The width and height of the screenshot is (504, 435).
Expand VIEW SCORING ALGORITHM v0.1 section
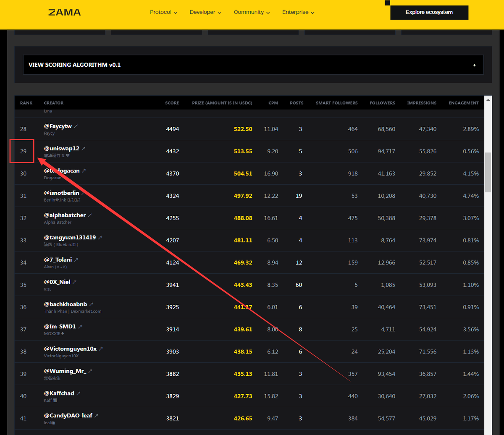click(253, 65)
